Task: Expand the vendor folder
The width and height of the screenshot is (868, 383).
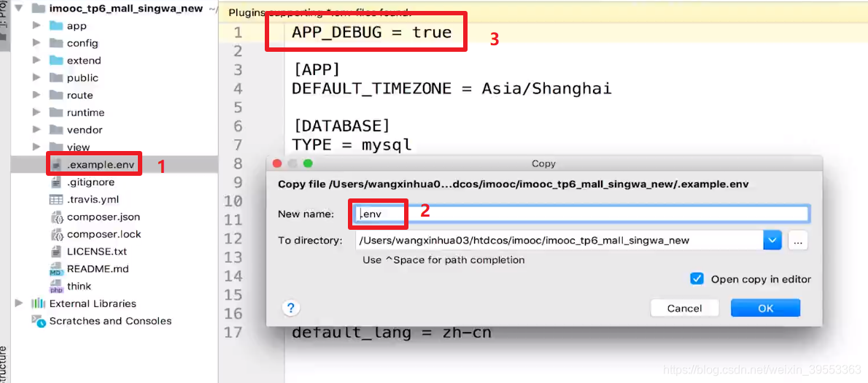Action: (x=36, y=130)
